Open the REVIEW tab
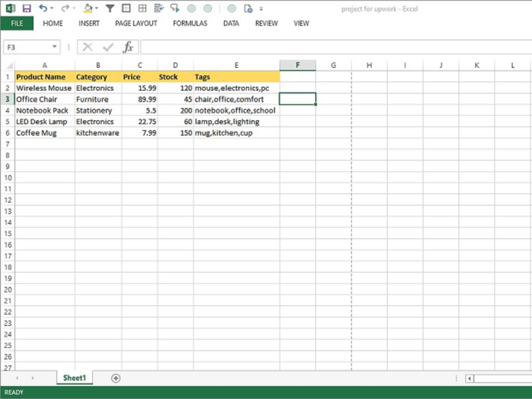532x399 pixels. click(267, 23)
